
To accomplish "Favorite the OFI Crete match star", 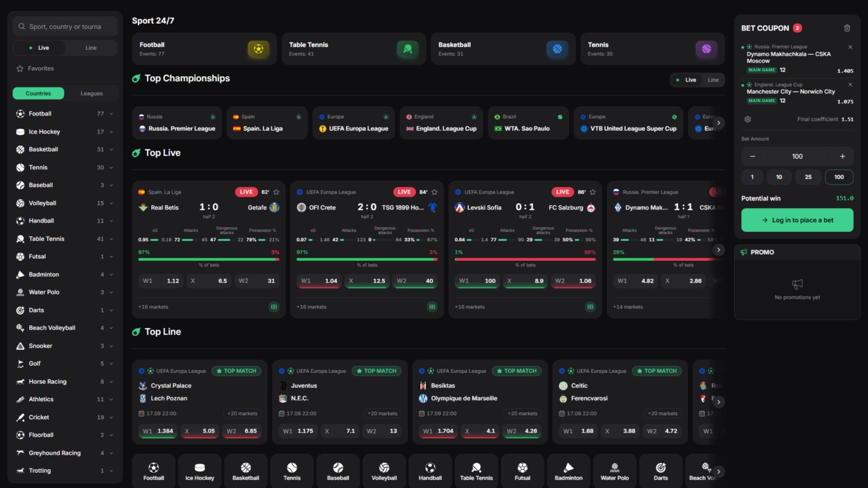I will tap(435, 192).
